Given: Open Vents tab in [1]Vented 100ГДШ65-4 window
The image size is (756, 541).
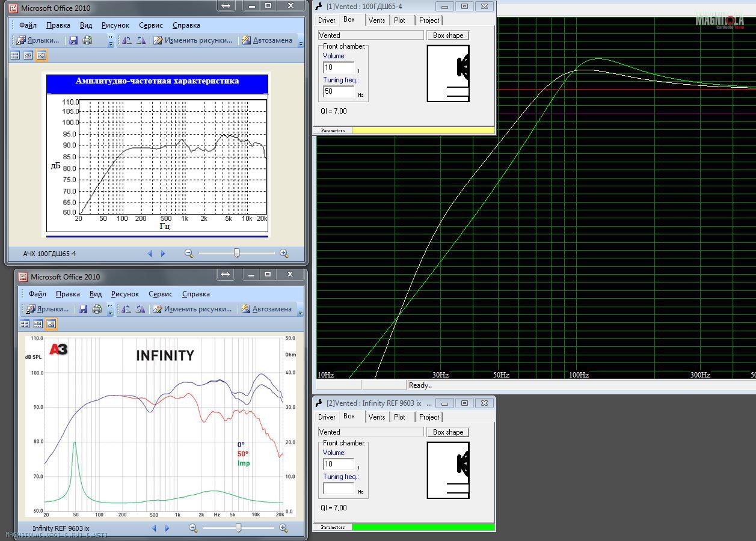Looking at the screenshot, I should (376, 20).
